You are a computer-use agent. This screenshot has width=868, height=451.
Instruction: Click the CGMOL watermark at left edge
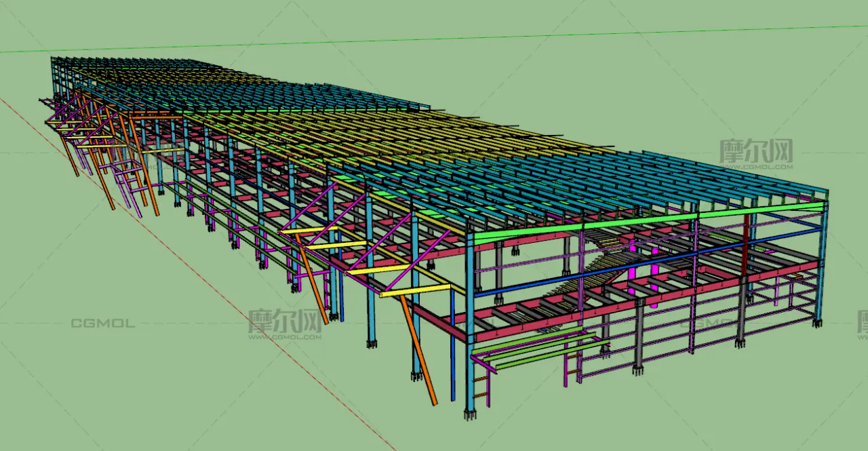pos(103,323)
